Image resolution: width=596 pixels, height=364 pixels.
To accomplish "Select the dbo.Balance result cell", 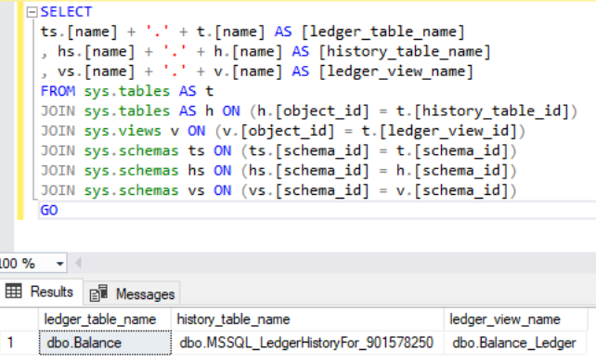I will (105, 343).
